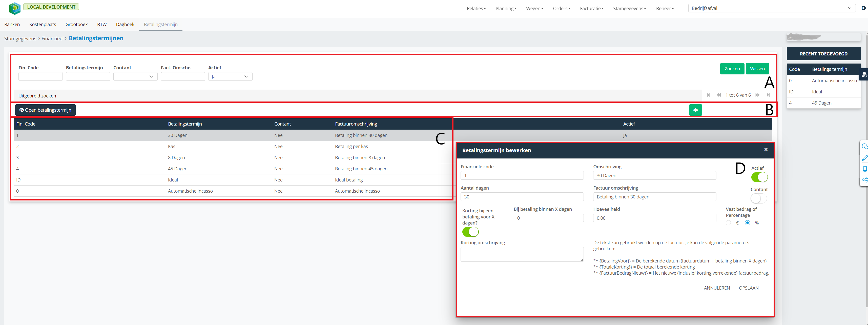
Task: Expand the Orders menu
Action: click(x=561, y=8)
